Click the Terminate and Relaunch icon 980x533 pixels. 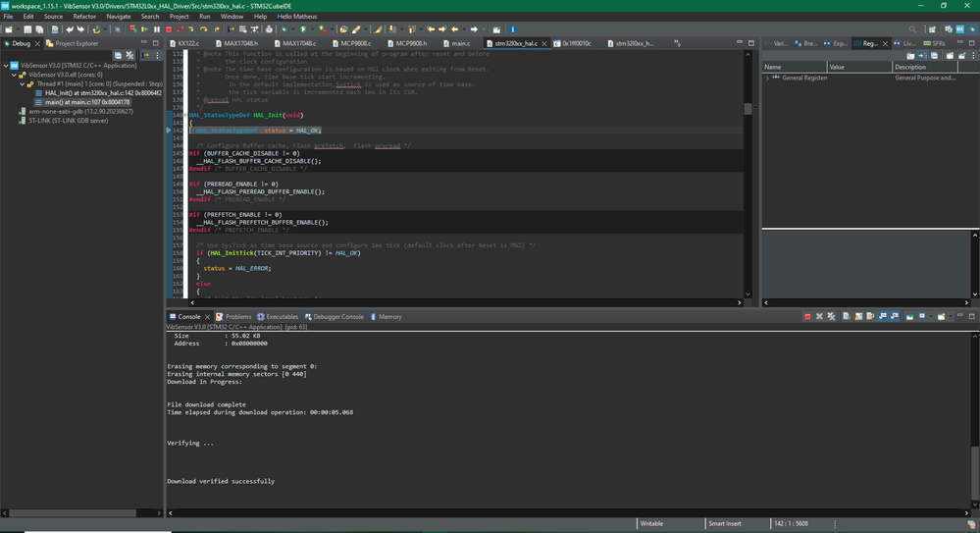[133, 29]
